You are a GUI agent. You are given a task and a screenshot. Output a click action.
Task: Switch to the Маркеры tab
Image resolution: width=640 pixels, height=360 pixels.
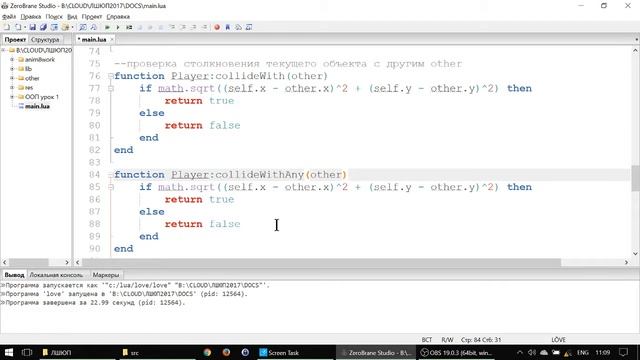pos(106,275)
